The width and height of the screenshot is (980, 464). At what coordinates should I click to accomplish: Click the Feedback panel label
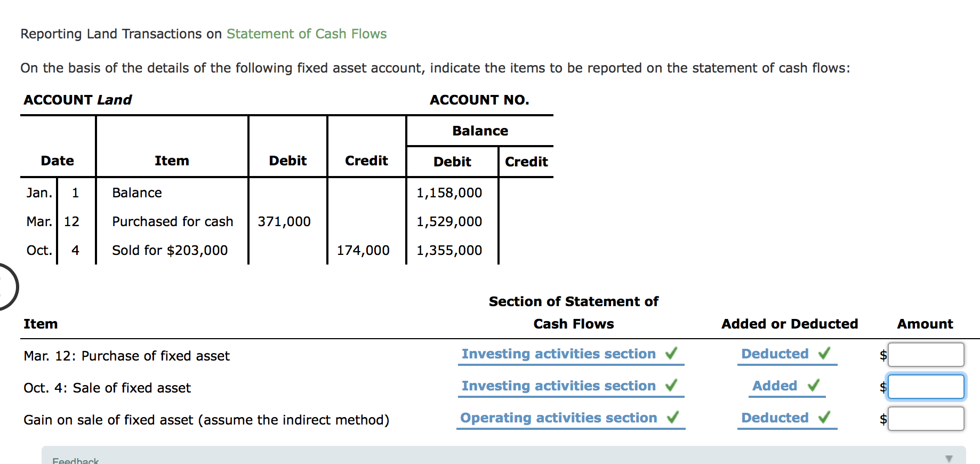coord(75,460)
